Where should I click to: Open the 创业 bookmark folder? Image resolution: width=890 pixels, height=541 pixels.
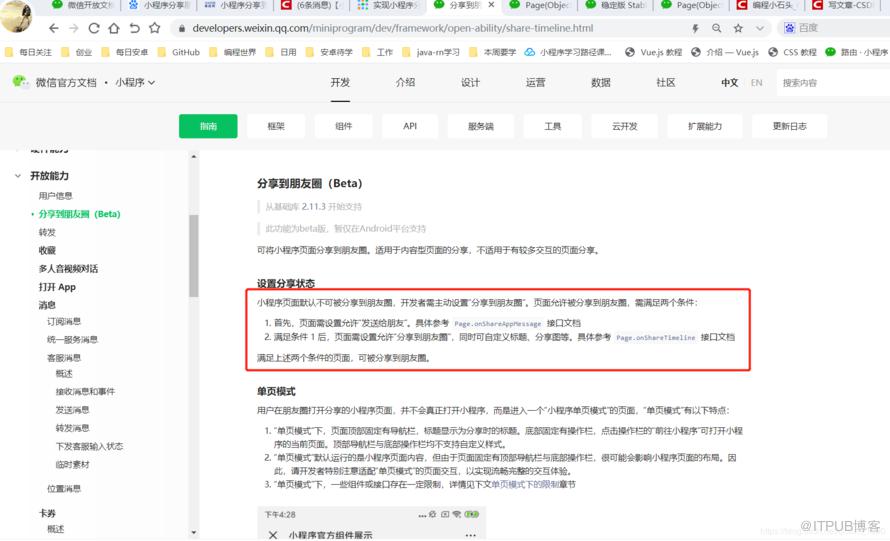pyautogui.click(x=77, y=52)
